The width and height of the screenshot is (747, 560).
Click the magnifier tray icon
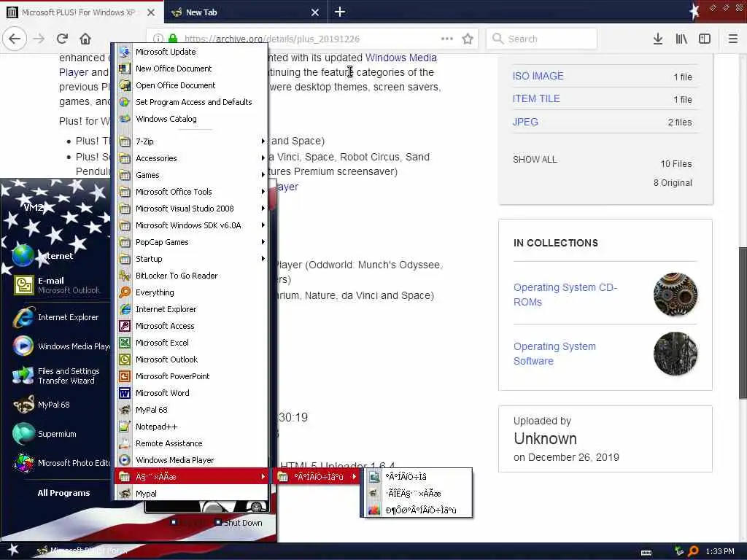click(x=694, y=551)
